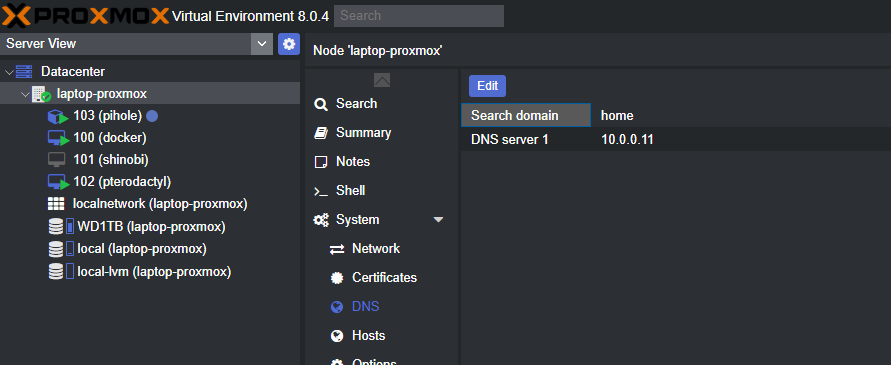The height and width of the screenshot is (365, 891).
Task: Click the scroll-up arrow above Search
Action: coord(382,80)
